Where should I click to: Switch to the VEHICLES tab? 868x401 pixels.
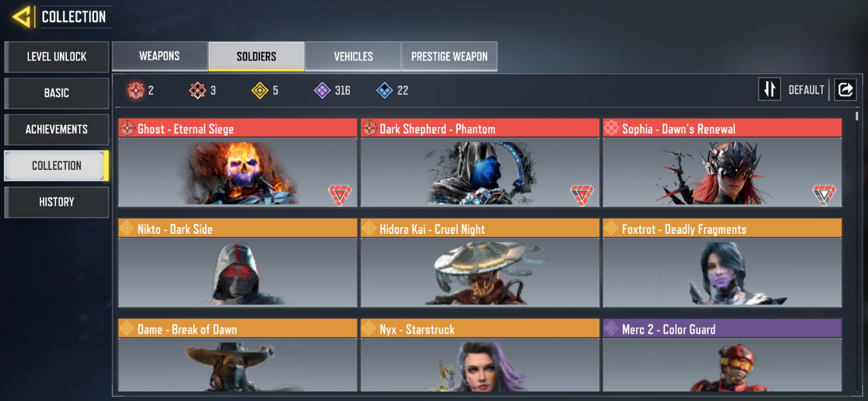[x=353, y=56]
